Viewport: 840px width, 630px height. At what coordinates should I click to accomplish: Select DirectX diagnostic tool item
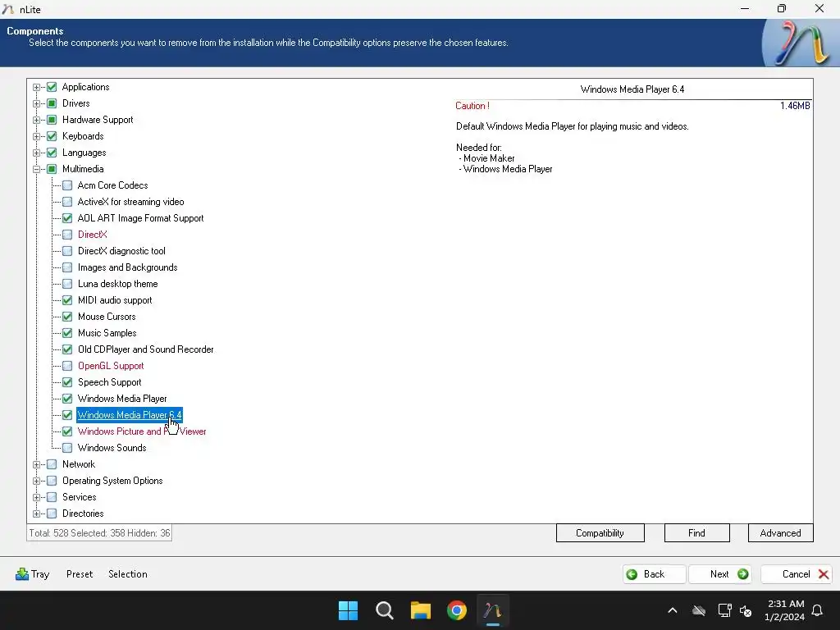(121, 251)
